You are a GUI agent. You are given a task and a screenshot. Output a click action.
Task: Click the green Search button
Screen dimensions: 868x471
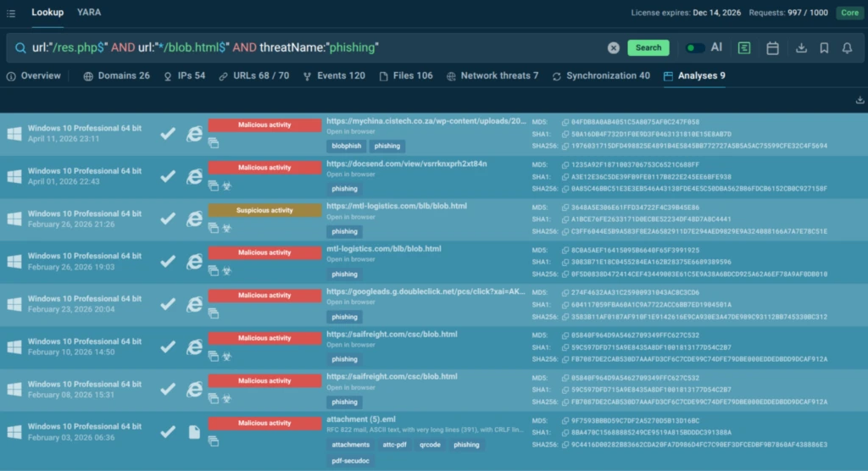[x=648, y=48]
